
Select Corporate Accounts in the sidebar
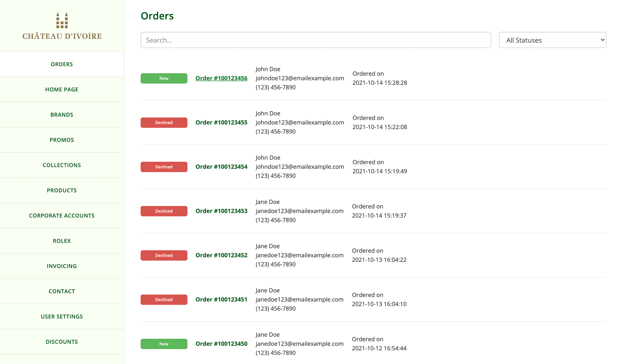62,215
